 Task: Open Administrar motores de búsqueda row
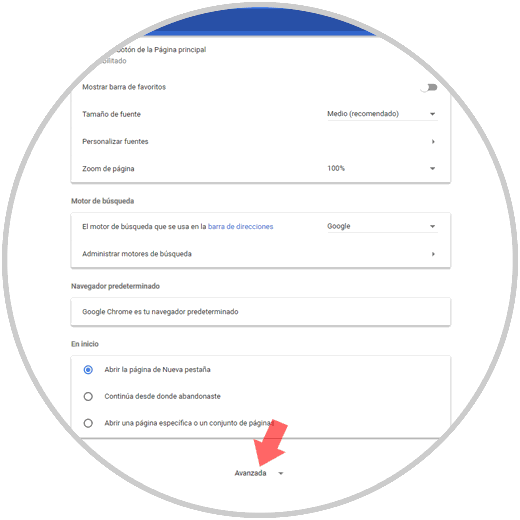(260, 254)
